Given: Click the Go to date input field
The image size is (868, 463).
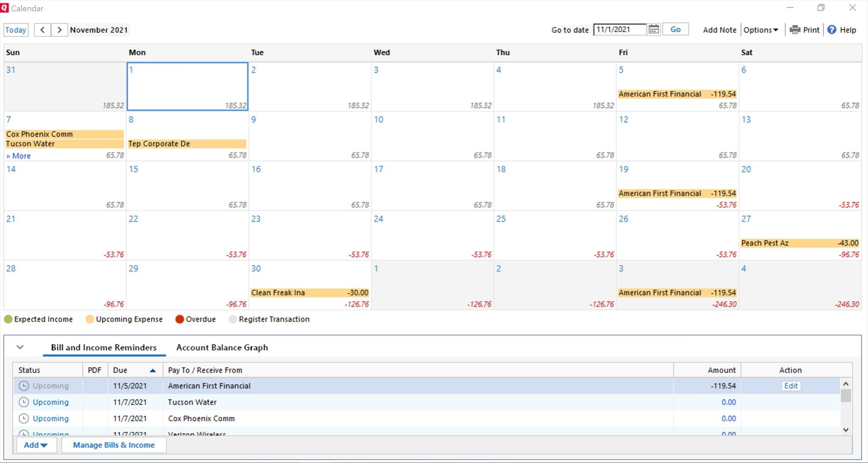Looking at the screenshot, I should click(619, 30).
